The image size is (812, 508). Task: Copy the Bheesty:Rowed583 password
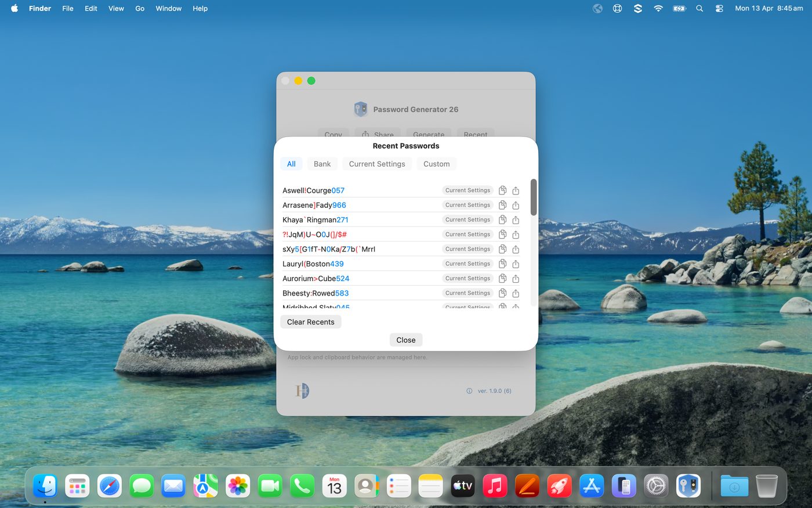[503, 293]
